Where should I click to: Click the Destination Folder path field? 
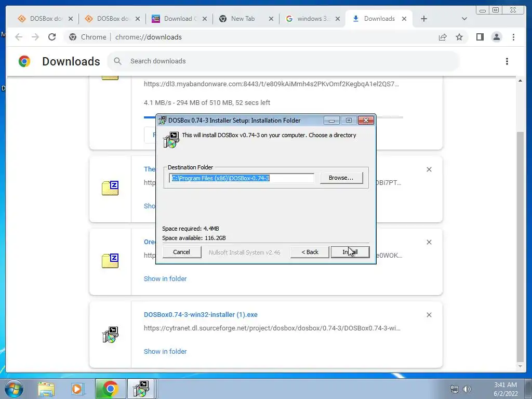(x=242, y=178)
